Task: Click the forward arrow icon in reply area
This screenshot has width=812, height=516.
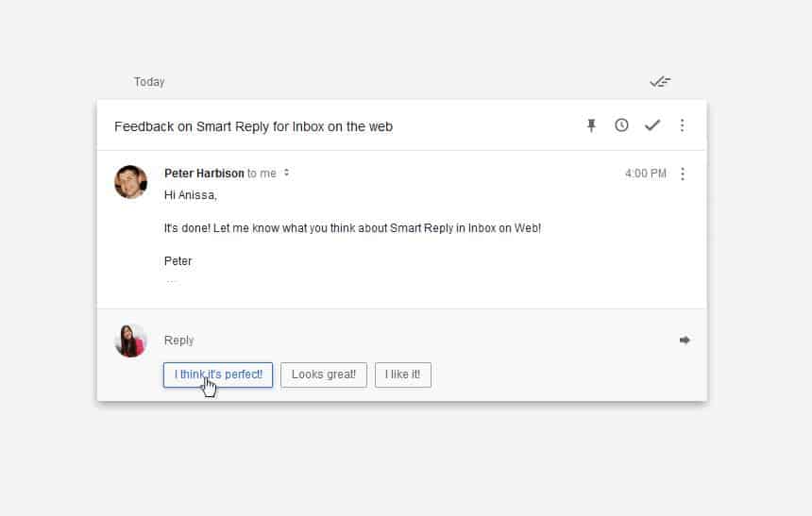Action: pos(685,340)
